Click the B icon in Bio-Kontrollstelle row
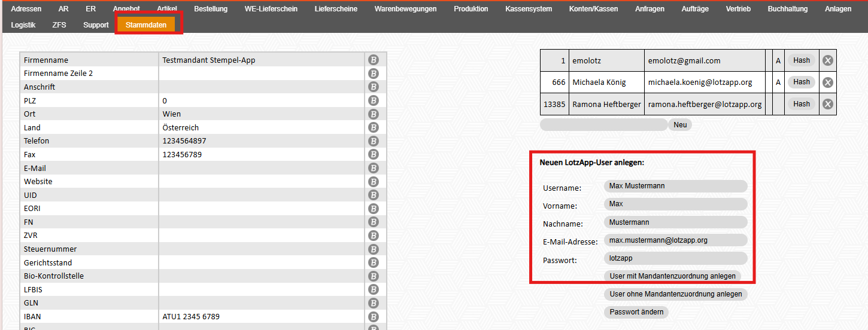Screen dimensions: 868x330 coord(374,276)
